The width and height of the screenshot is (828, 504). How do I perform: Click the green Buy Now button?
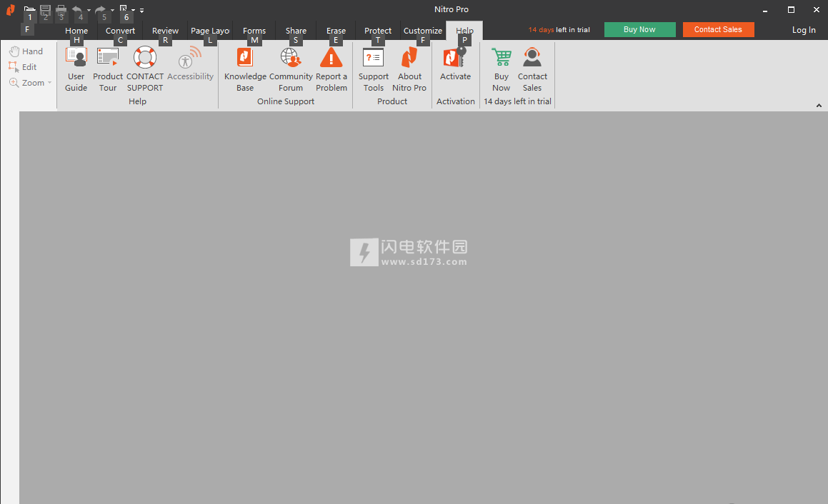[639, 29]
